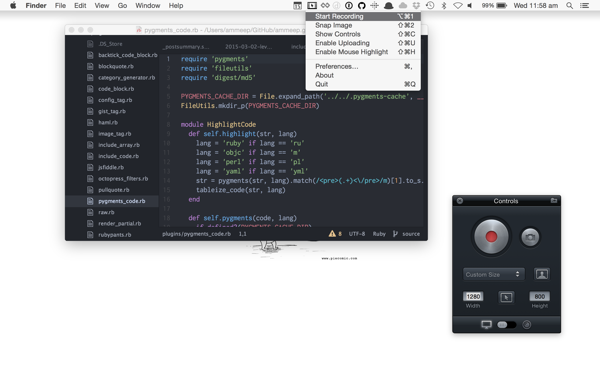The width and height of the screenshot is (600, 375).
Task: Click the git branch icon beside source
Action: 395,234
